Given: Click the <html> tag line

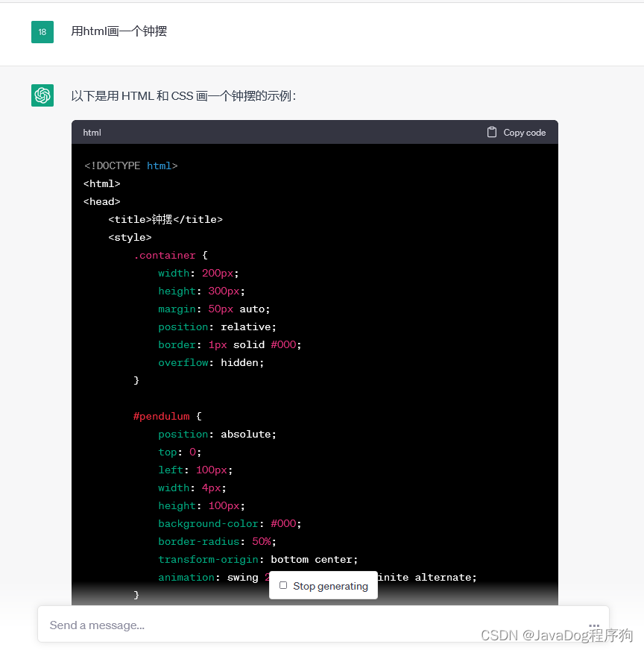Looking at the screenshot, I should coord(102,183).
